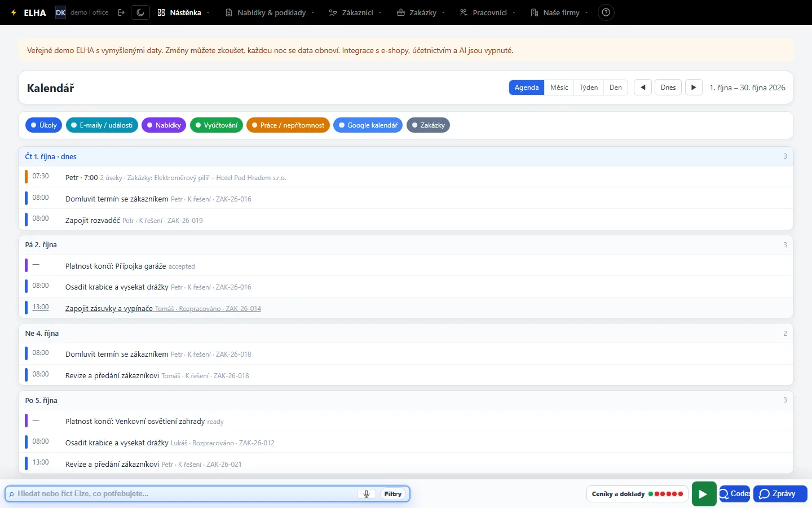Screen dimensions: 812x508
Task: Select the Agenda calendar view tab
Action: tap(527, 87)
